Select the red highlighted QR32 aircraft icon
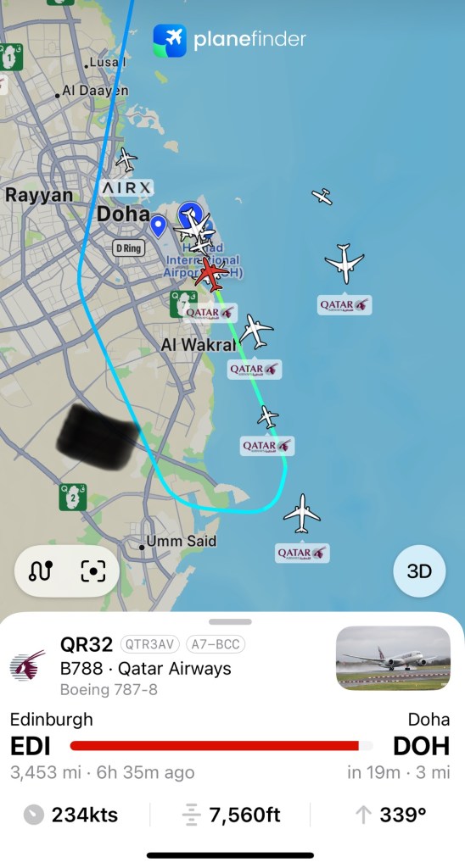This screenshot has width=465, height=868. [210, 274]
